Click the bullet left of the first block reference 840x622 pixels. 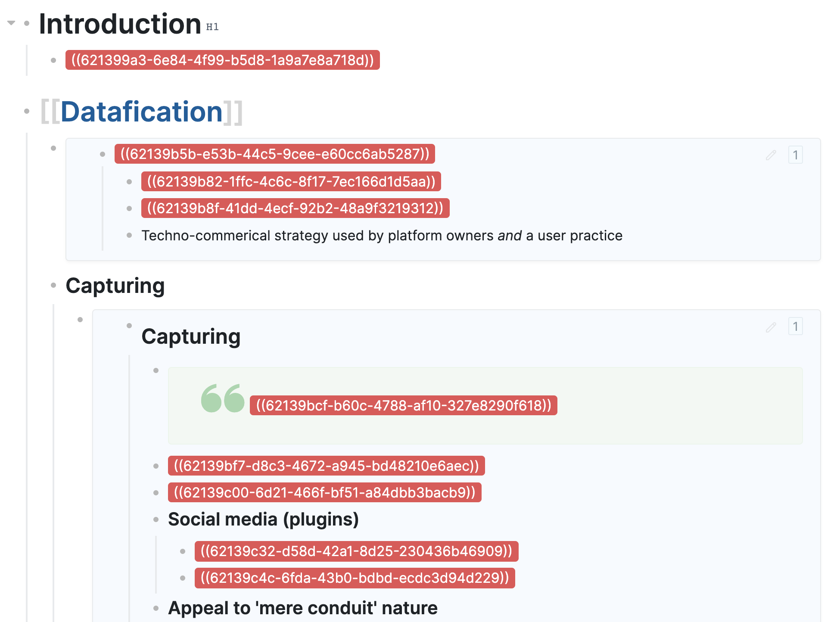coord(52,61)
